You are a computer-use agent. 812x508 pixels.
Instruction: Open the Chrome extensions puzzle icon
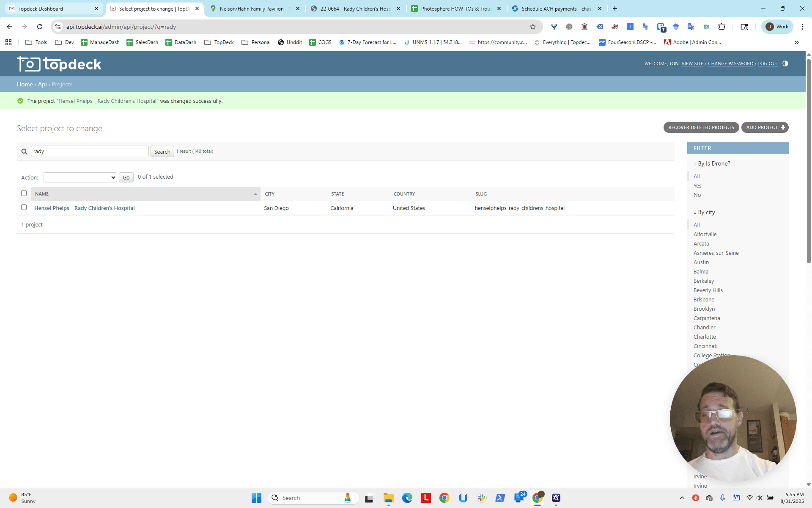(x=722, y=27)
